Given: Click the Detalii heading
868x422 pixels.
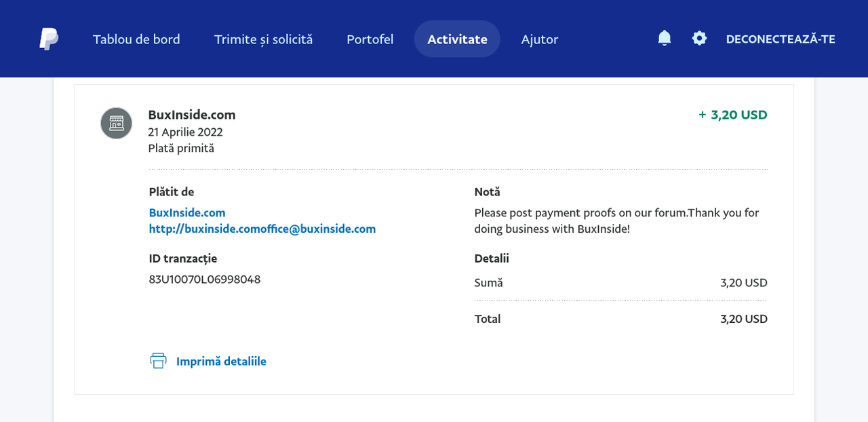Looking at the screenshot, I should point(492,258).
